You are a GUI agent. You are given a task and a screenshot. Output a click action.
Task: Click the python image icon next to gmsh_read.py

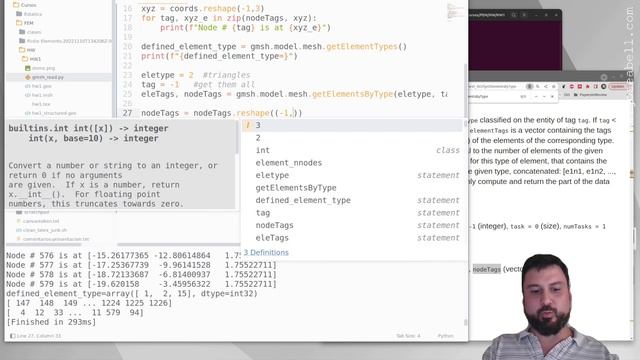28,77
